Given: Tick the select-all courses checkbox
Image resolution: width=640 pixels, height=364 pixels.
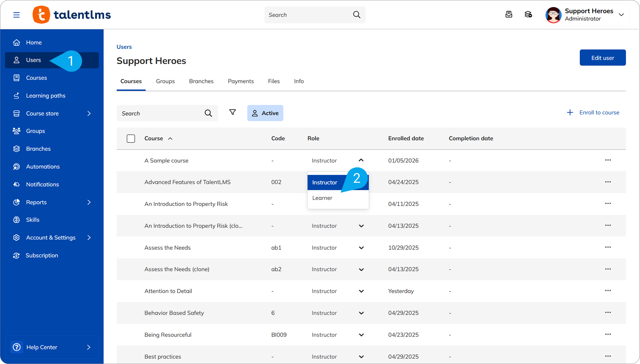Looking at the screenshot, I should (131, 138).
